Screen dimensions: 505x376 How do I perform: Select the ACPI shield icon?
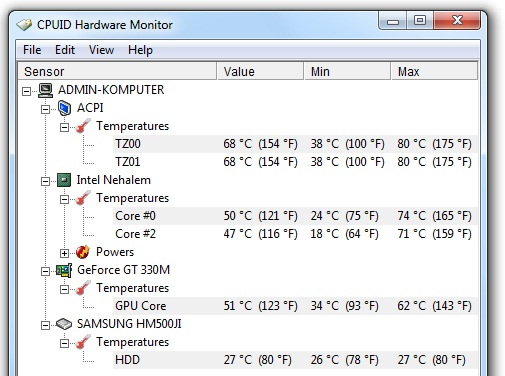click(x=64, y=108)
